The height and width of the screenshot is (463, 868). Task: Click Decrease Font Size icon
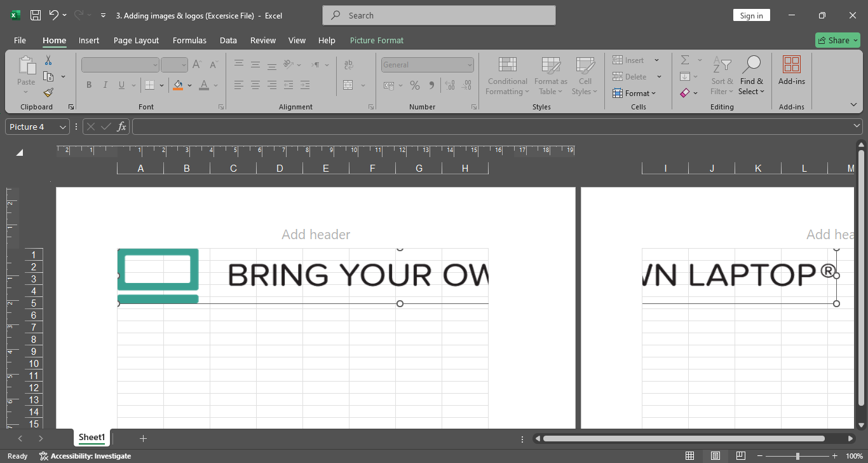click(214, 64)
